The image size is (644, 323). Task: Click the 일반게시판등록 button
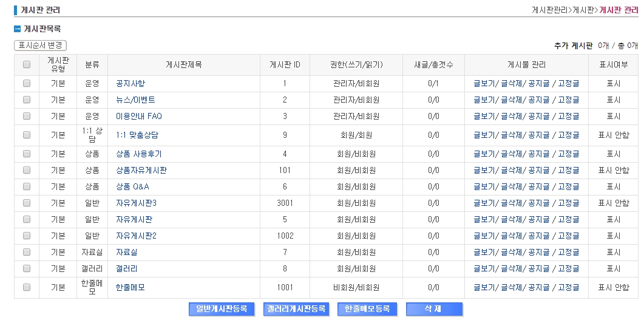(x=222, y=309)
